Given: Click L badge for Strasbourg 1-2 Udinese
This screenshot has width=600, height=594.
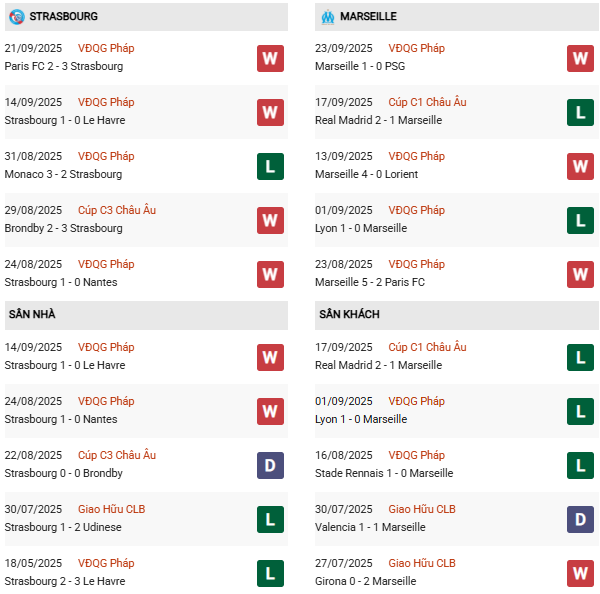Looking at the screenshot, I should 270,519.
